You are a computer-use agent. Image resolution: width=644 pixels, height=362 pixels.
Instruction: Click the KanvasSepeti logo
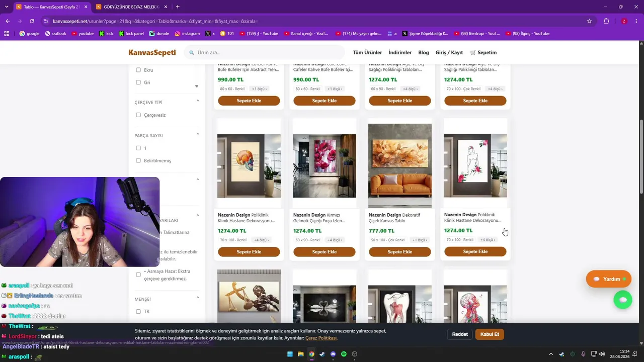(x=152, y=52)
